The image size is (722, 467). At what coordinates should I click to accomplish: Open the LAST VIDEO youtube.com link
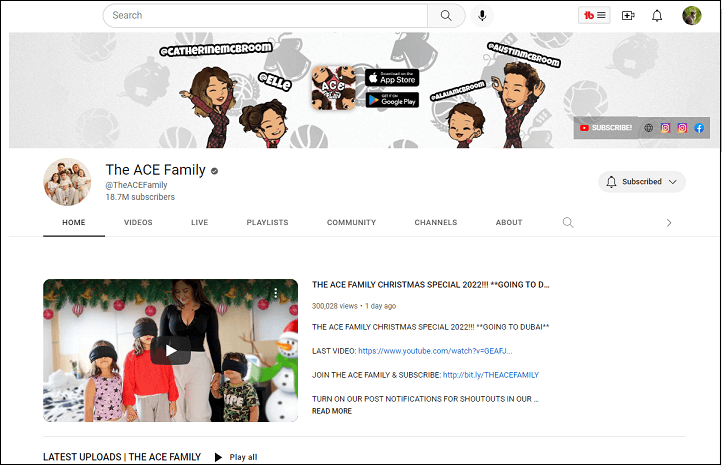click(435, 351)
